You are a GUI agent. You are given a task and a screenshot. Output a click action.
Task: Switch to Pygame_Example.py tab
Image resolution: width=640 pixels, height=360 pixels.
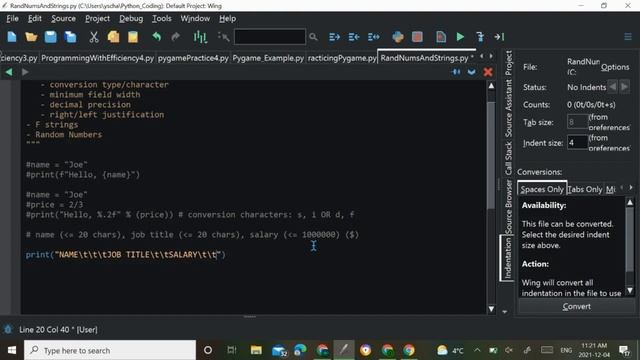coord(268,58)
